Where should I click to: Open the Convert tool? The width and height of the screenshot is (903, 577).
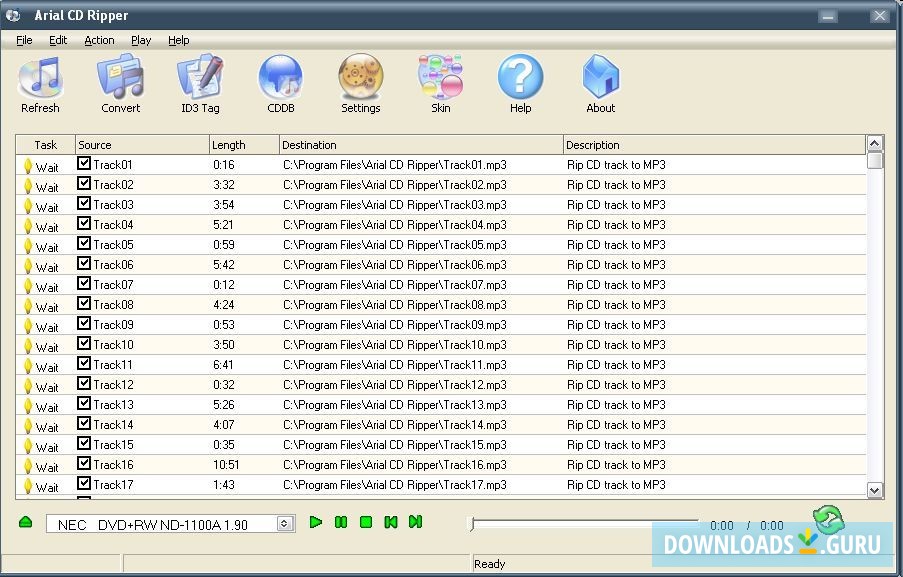click(x=120, y=77)
